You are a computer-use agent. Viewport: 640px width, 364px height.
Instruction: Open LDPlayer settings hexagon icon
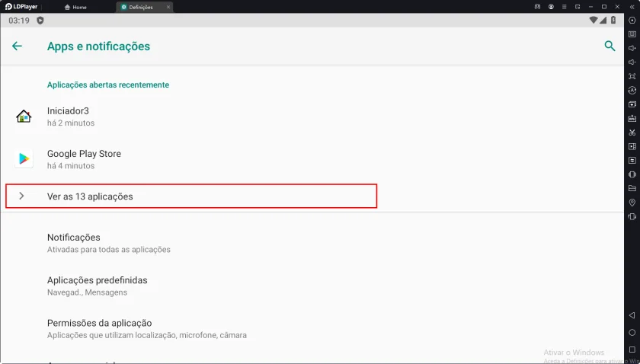tap(632, 21)
